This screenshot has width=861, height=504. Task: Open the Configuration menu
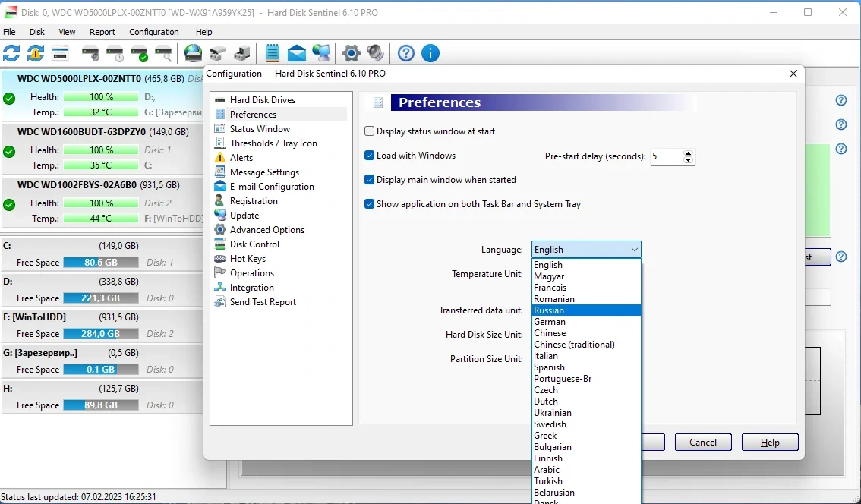click(x=153, y=32)
